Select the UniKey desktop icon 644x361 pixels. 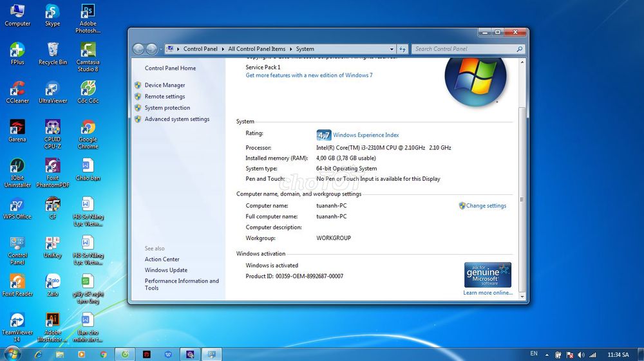(x=53, y=246)
